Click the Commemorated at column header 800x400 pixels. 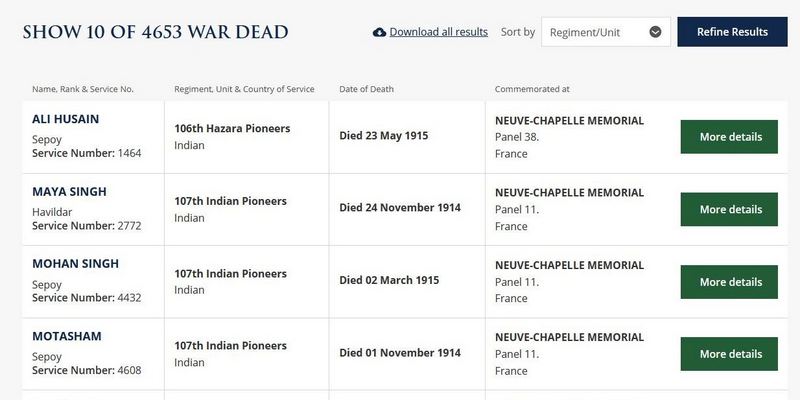pos(532,89)
